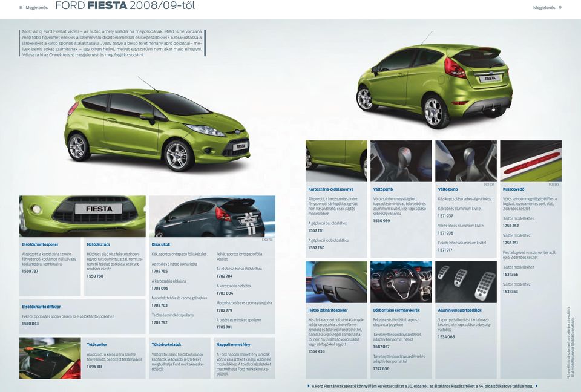Select part number 1702 779 in the Díszcsíkok list
This screenshot has width=581, height=392.
click(x=225, y=310)
